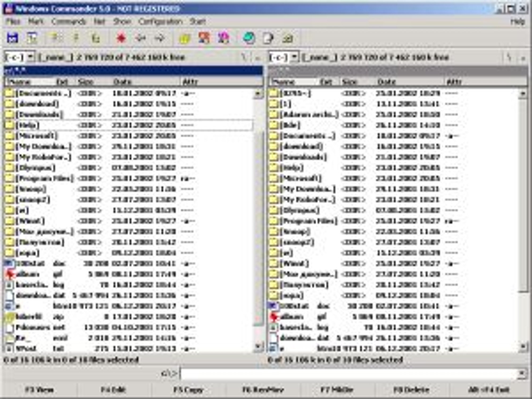Click the left panel vertical scrollbar
This screenshot has height=399, width=532.
tap(259, 221)
